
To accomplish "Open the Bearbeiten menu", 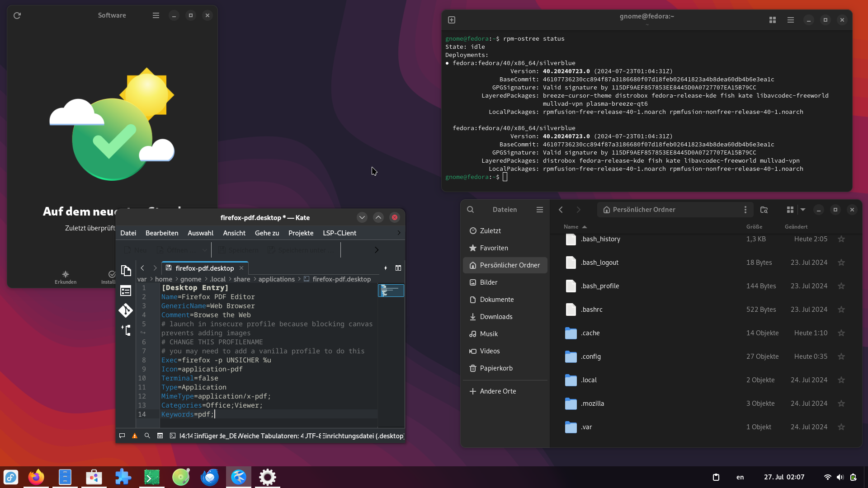I will pos(162,233).
